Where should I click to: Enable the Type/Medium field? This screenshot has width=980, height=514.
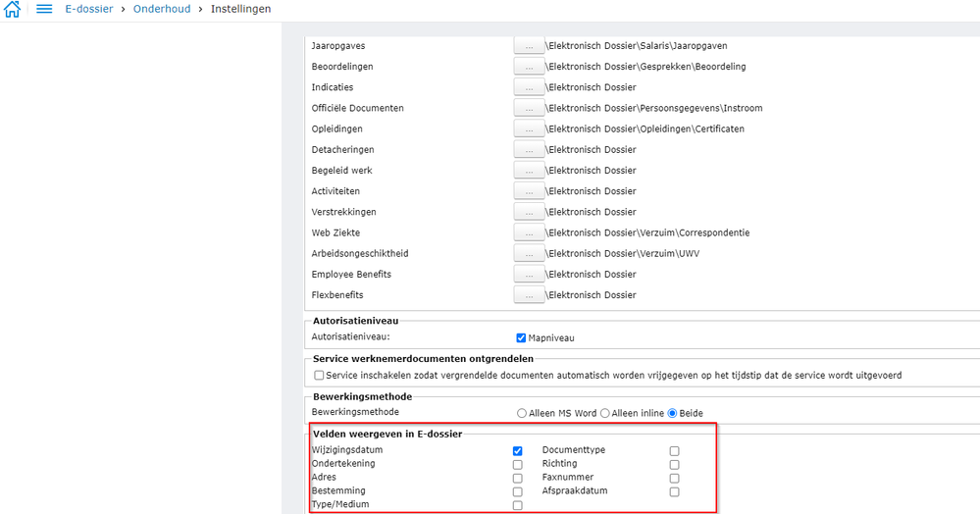pyautogui.click(x=518, y=506)
